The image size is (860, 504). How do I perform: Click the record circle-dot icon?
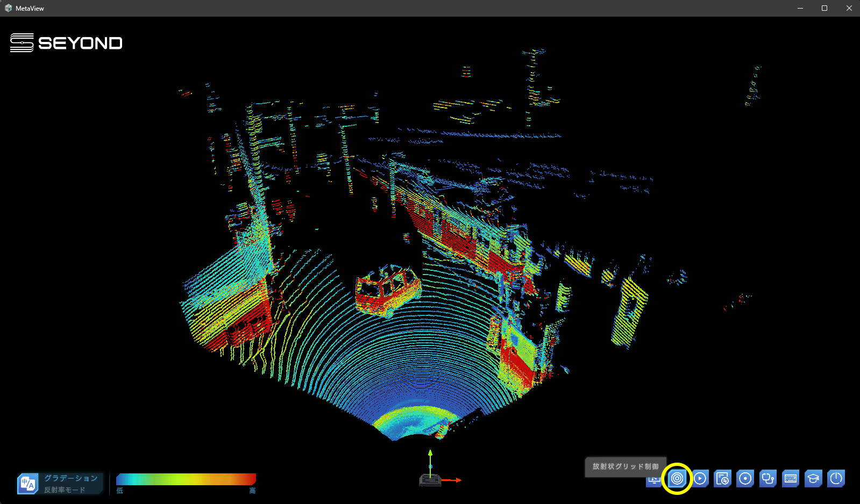745,478
